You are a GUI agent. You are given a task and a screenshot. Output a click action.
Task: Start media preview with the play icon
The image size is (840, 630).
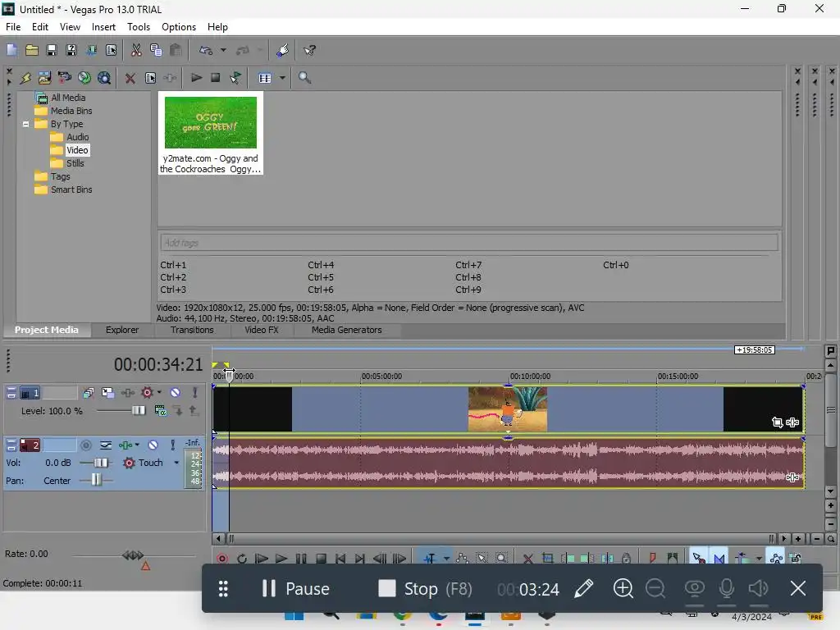[x=196, y=78]
